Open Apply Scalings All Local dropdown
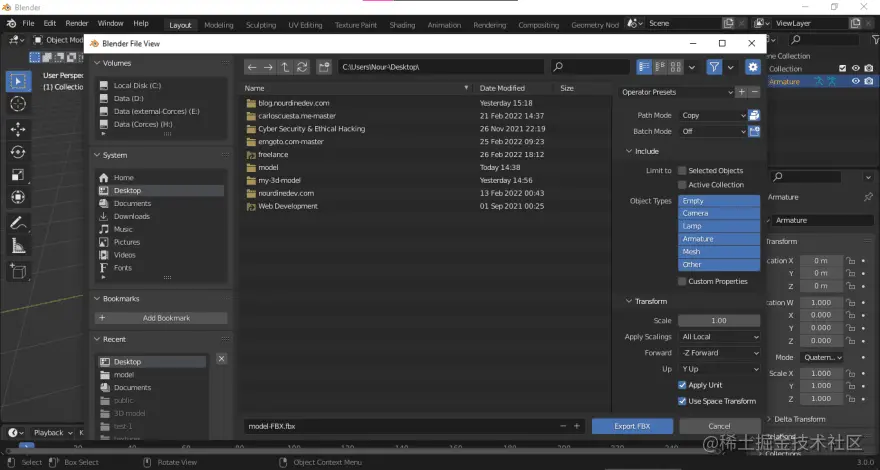Viewport: 880px width, 470px height. [x=719, y=337]
